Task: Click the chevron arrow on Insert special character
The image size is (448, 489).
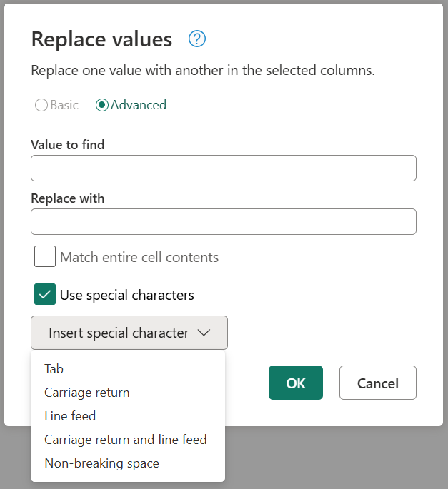Action: pyautogui.click(x=204, y=333)
